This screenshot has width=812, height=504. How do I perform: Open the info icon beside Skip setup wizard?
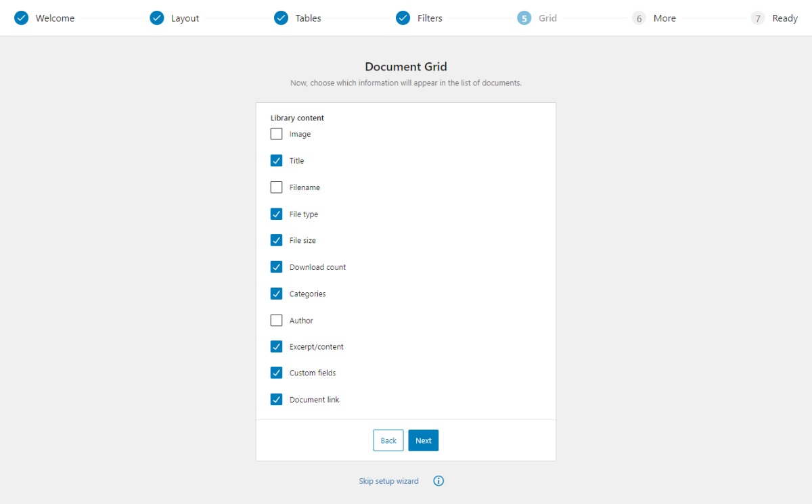point(438,481)
